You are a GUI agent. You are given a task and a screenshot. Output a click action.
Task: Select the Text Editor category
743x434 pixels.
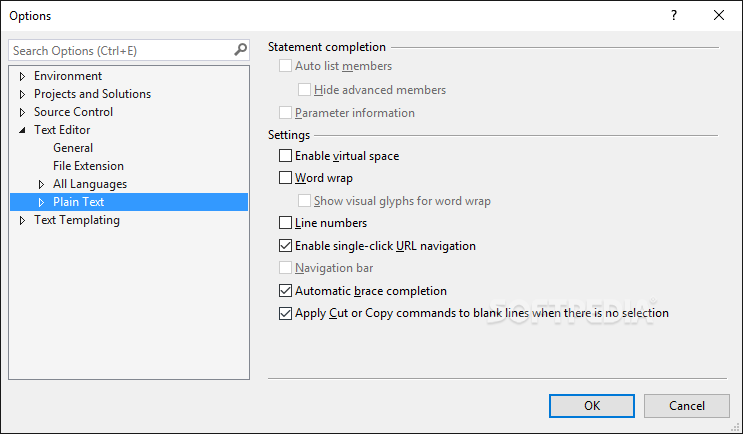coord(62,130)
